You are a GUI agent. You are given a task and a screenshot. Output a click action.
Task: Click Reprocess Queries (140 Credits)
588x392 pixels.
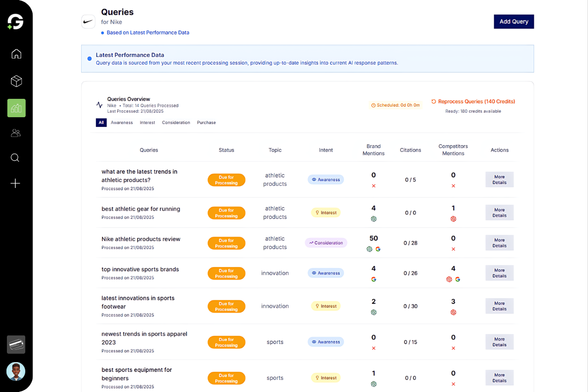[x=473, y=101]
